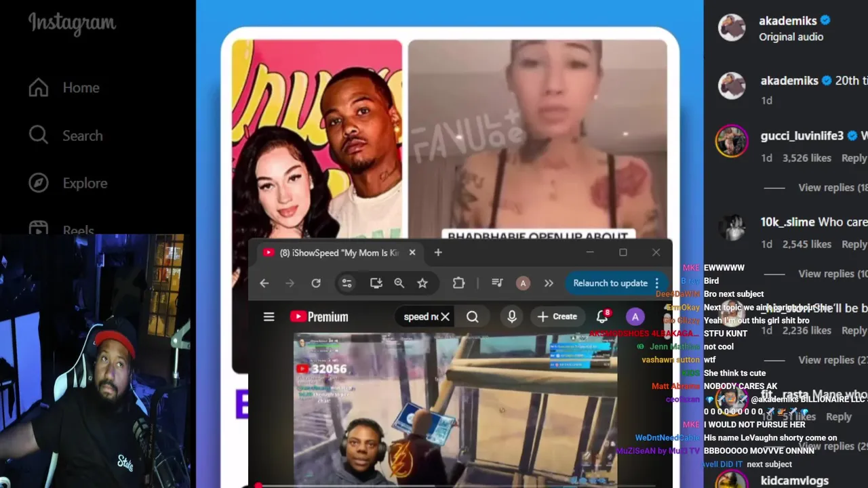Image resolution: width=868 pixels, height=488 pixels.
Task: Click the YouTube search field
Action: 420,317
